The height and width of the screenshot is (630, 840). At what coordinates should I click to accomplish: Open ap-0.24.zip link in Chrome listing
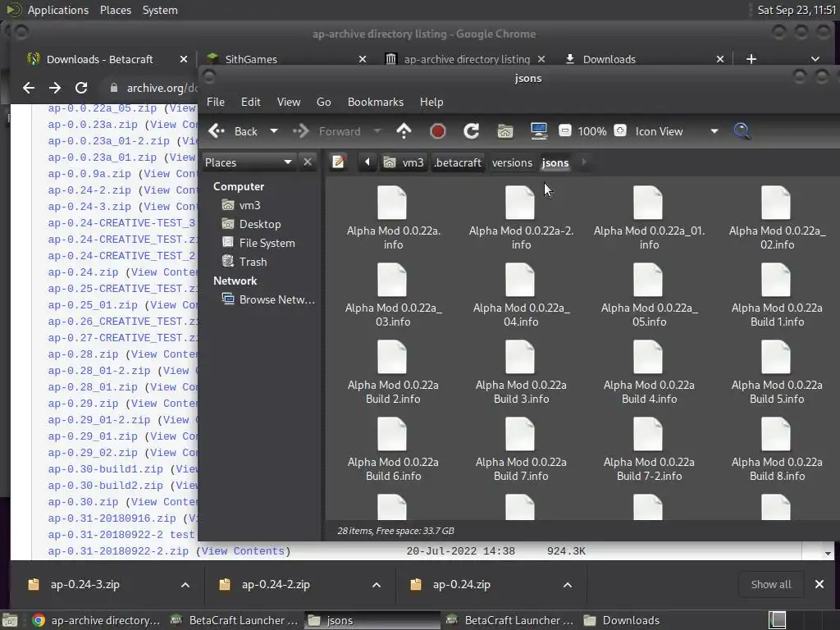83,272
